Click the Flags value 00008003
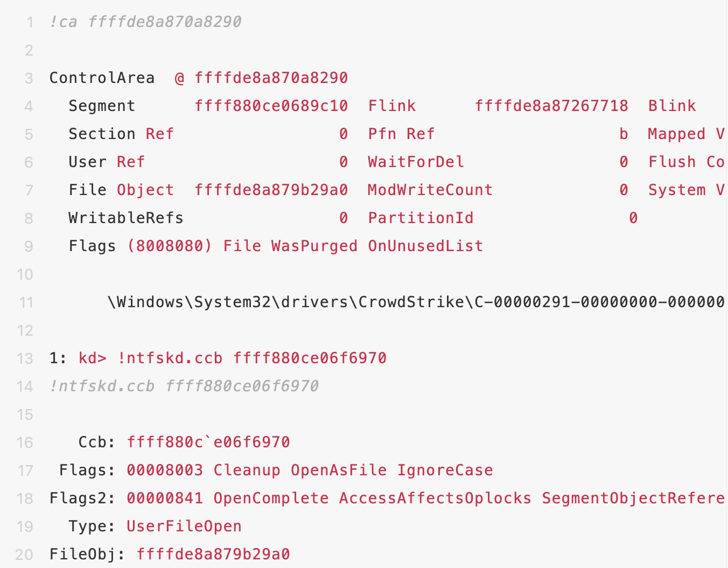 165,470
